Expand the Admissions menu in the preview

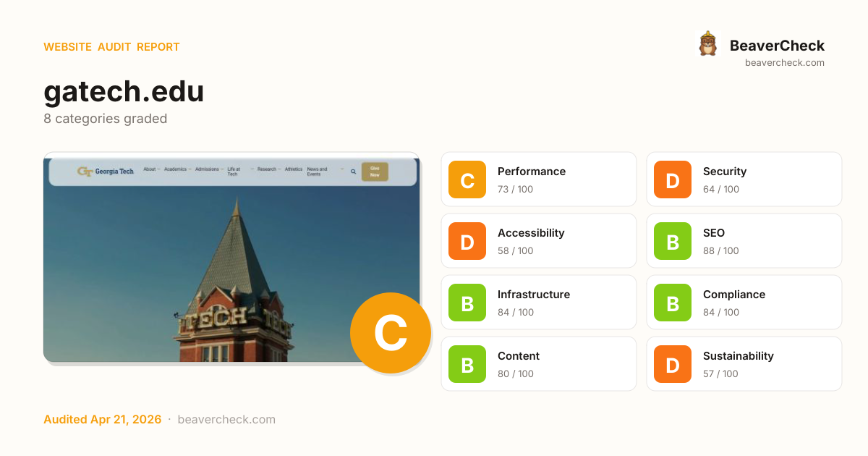coord(207,169)
